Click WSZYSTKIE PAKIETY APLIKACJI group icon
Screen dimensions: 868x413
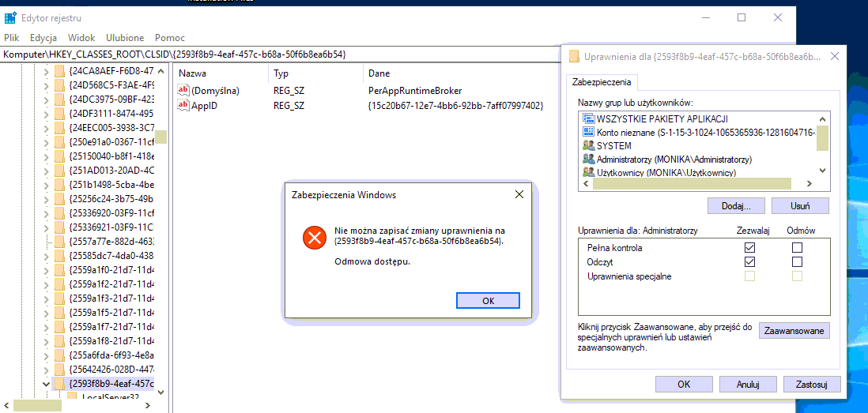click(x=588, y=119)
